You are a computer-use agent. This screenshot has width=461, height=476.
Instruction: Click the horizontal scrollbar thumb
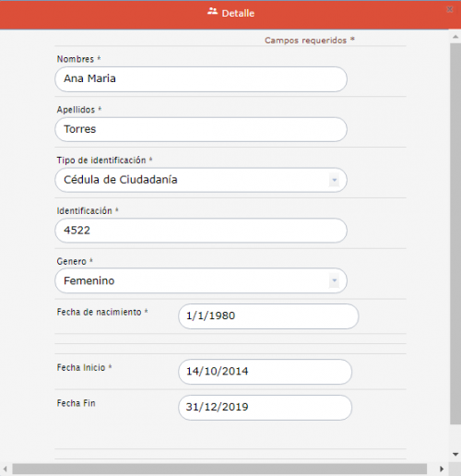[219, 469]
